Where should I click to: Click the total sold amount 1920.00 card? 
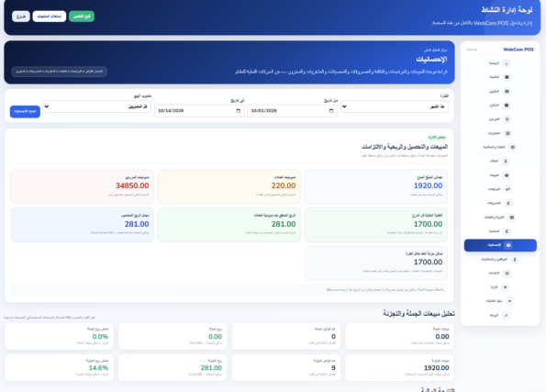click(x=375, y=186)
